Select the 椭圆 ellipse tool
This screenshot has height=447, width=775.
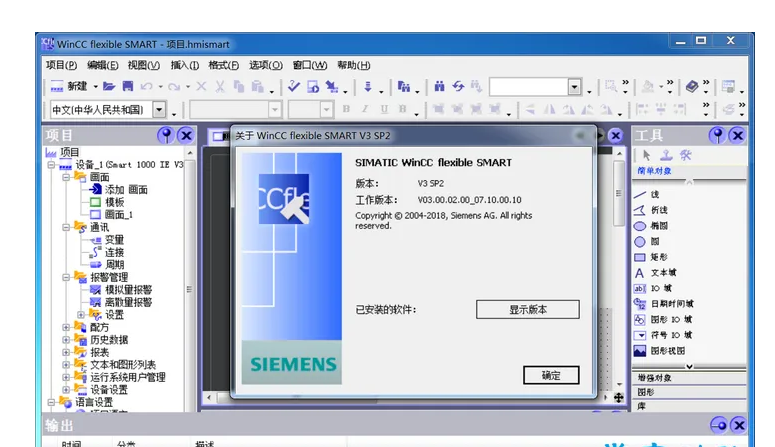(650, 226)
